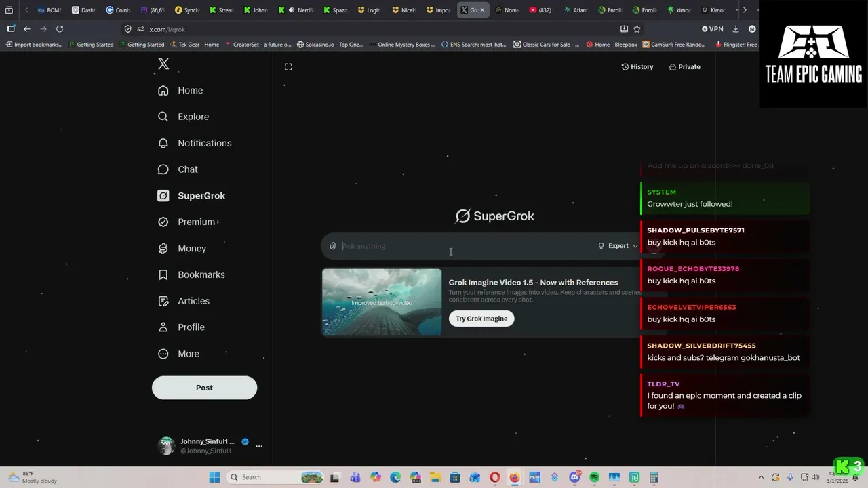This screenshot has width=868, height=488.
Task: Open Tek Gear - Home bookmark
Action: coord(194,45)
